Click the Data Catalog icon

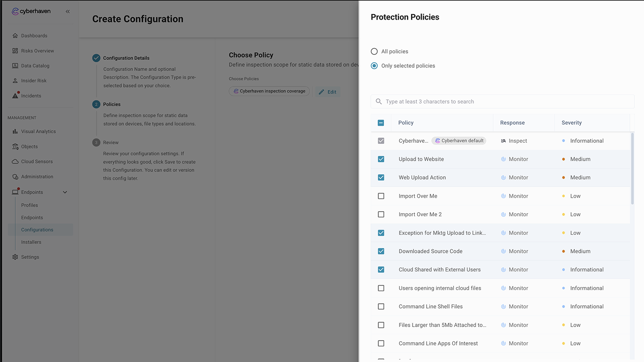click(x=15, y=66)
